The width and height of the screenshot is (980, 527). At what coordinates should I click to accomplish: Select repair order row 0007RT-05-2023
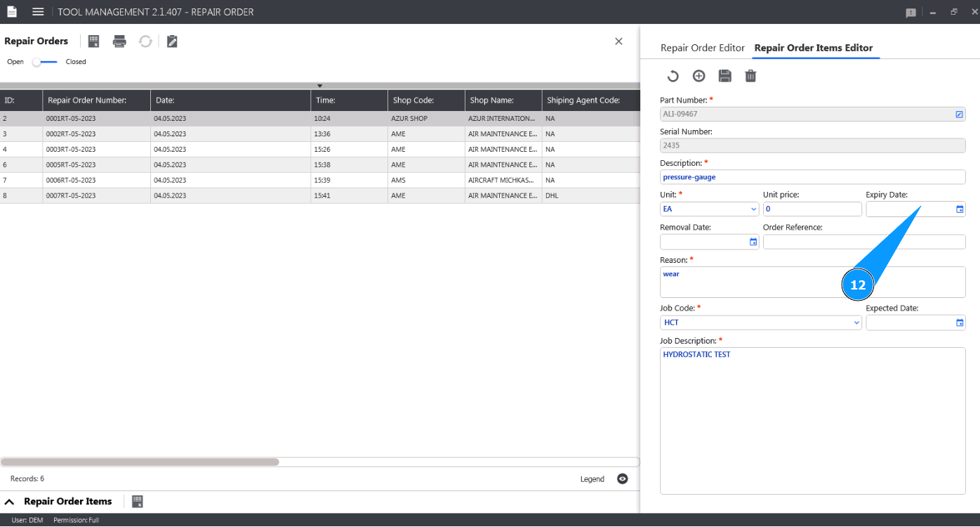[x=71, y=195]
